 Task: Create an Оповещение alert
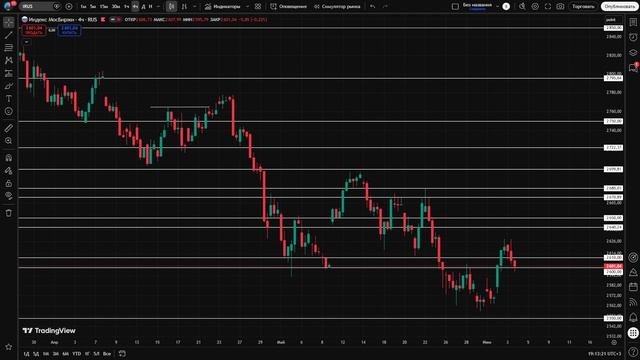[x=289, y=7]
